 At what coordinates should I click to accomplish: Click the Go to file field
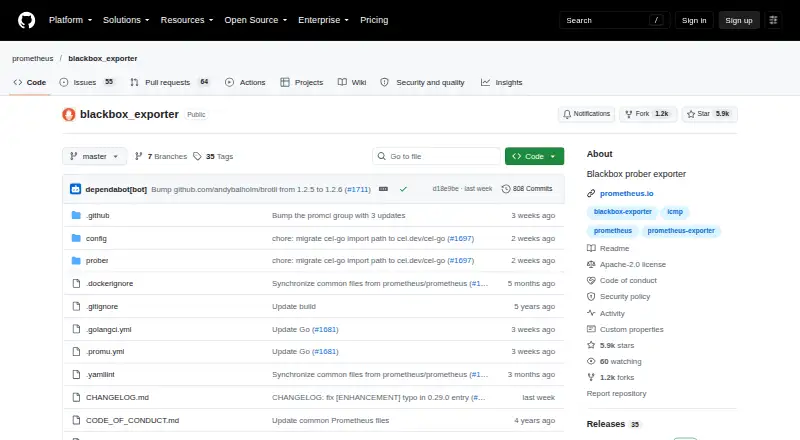coord(437,156)
